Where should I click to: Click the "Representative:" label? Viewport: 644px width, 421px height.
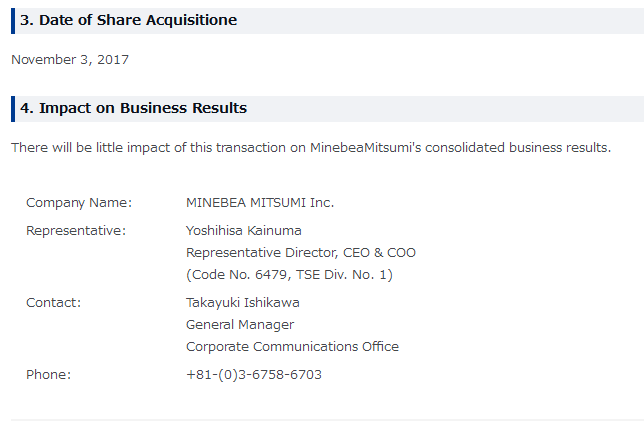pyautogui.click(x=76, y=230)
